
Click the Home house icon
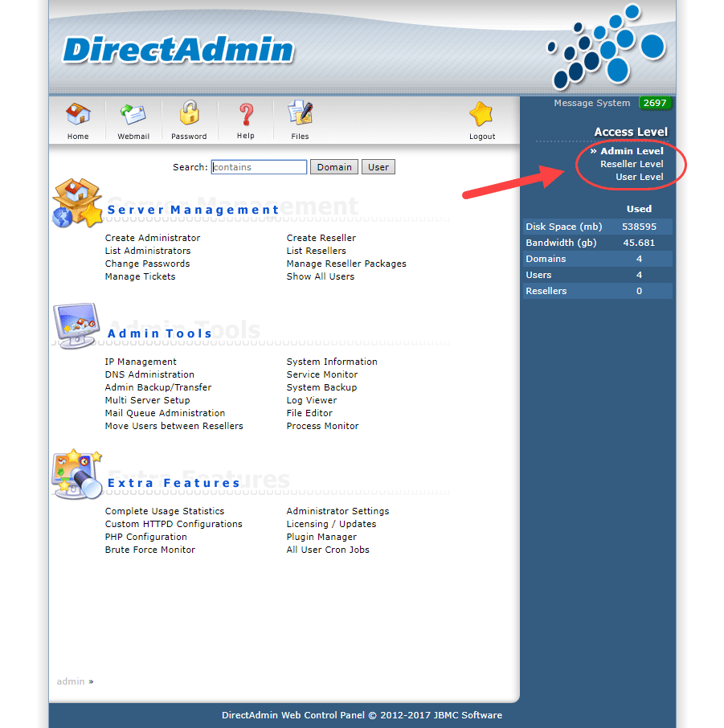78,114
